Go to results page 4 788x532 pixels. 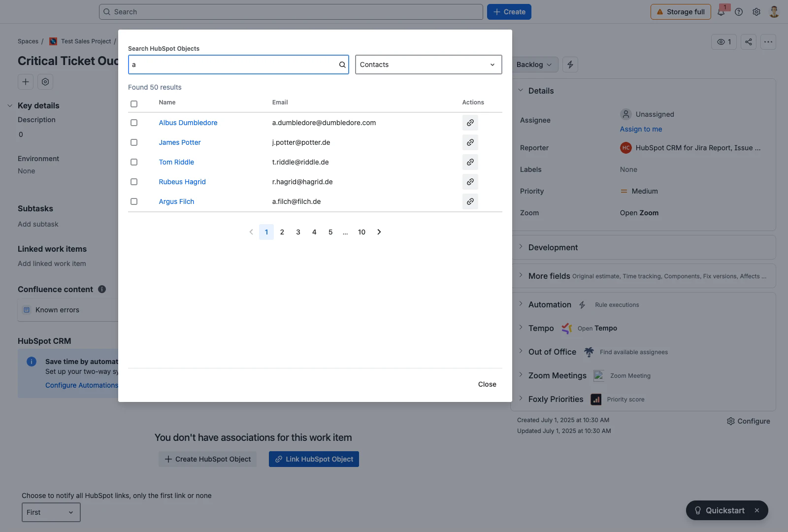click(x=314, y=232)
